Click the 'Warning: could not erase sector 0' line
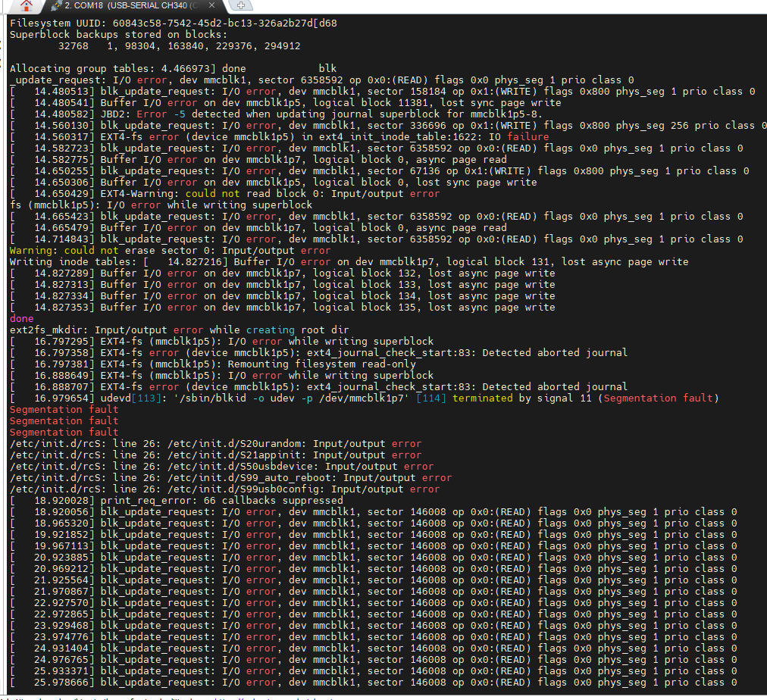Image resolution: width=767 pixels, height=700 pixels. 171,250
